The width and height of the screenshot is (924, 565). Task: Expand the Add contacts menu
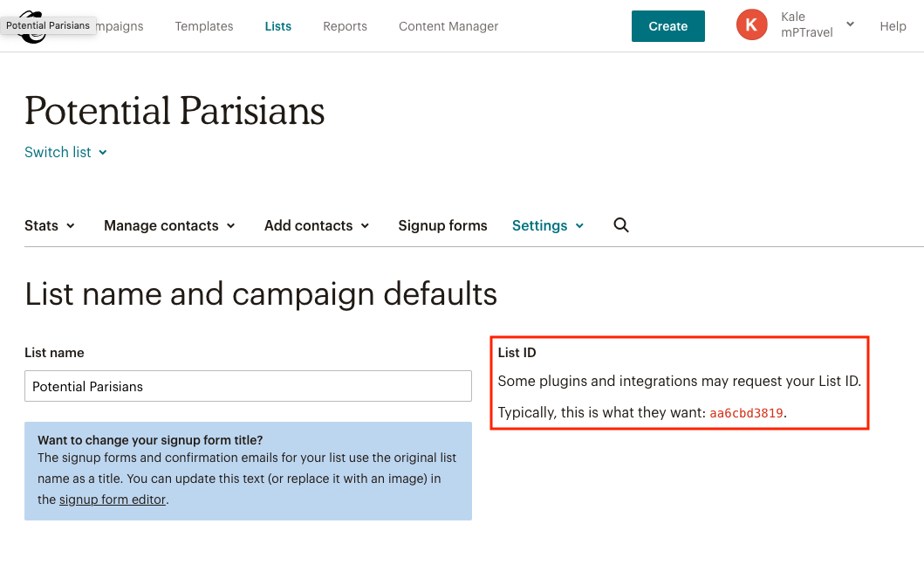click(317, 226)
